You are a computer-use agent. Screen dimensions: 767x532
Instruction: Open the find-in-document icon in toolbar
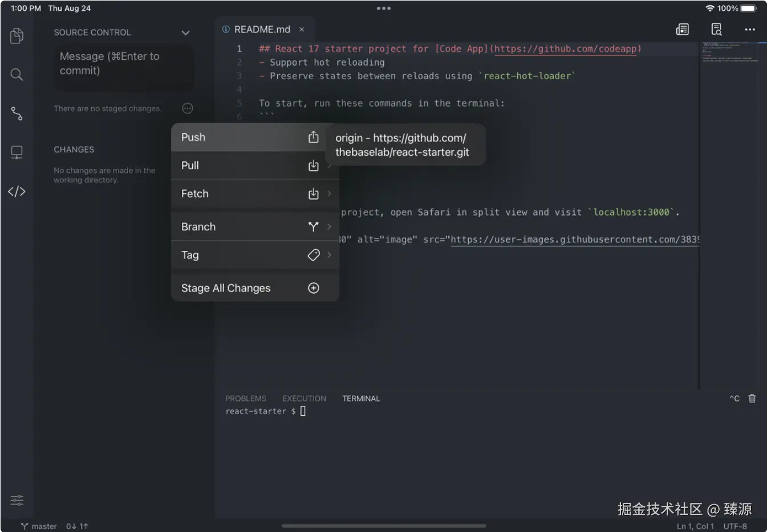[716, 29]
